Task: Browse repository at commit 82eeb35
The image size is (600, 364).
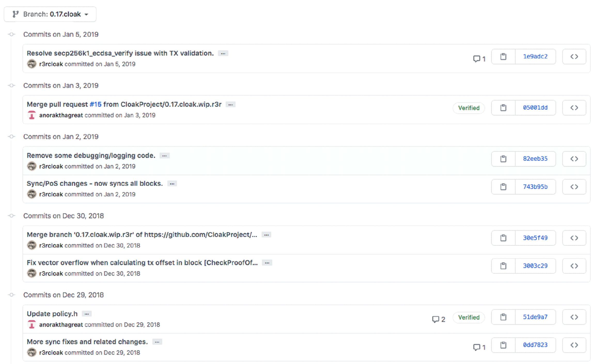Action: [x=574, y=159]
